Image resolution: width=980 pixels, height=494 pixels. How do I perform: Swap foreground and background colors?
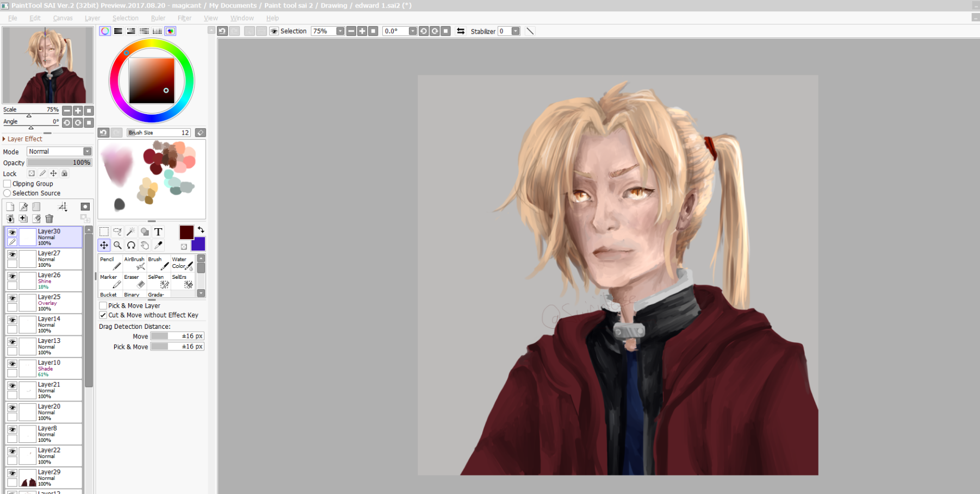201,230
